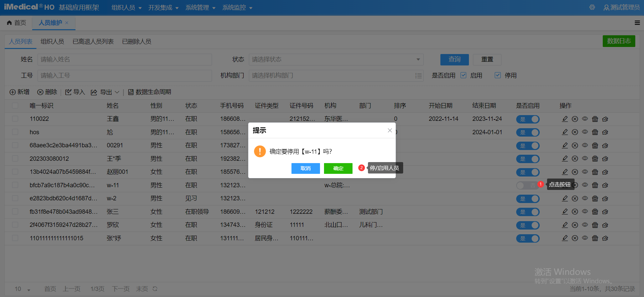The height and width of the screenshot is (297, 644).
Task: Click the 新增 add button in toolbar
Action: point(19,92)
